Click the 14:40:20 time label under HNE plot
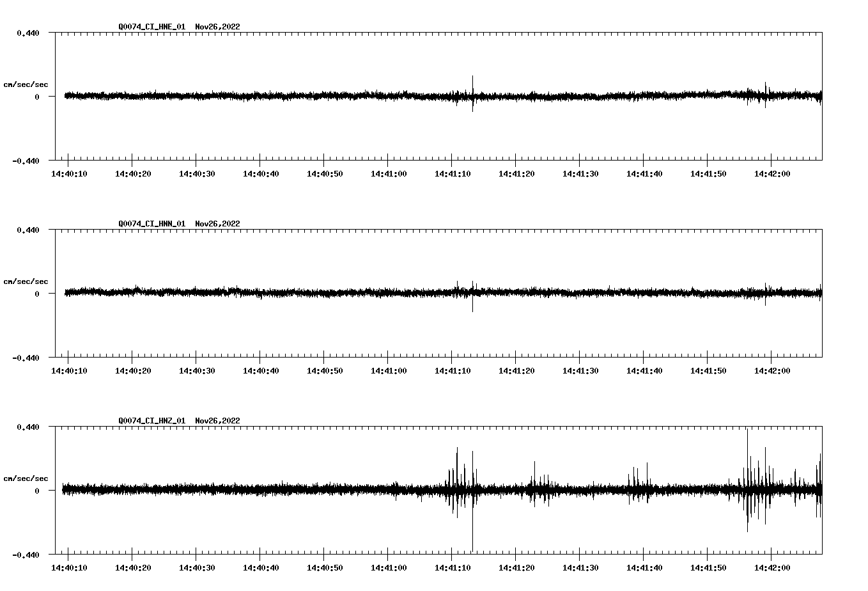Image resolution: width=868 pixels, height=591 pixels. pos(133,174)
